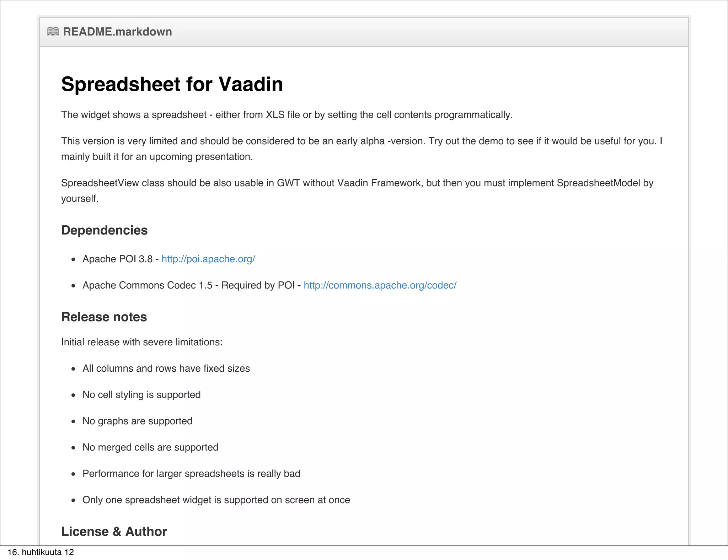Viewport: 728px width, 560px height.
Task: Click the 'Initial release with severe limitations' line
Action: [142, 342]
